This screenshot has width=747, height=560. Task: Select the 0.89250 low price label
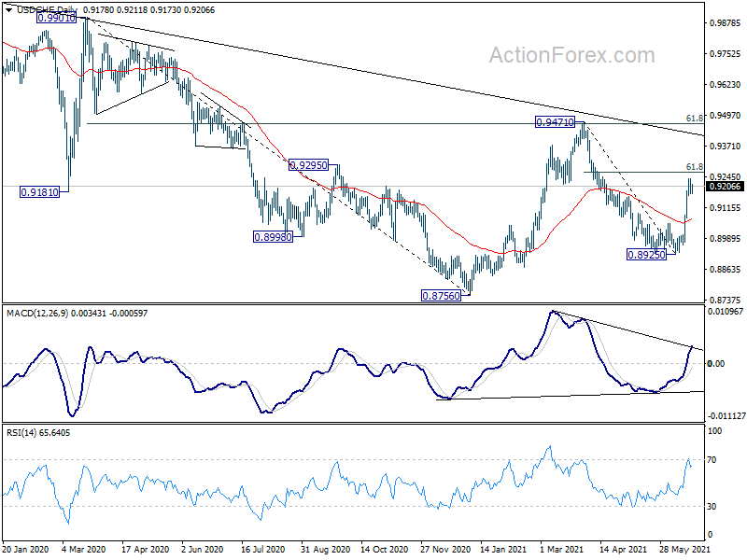(646, 254)
